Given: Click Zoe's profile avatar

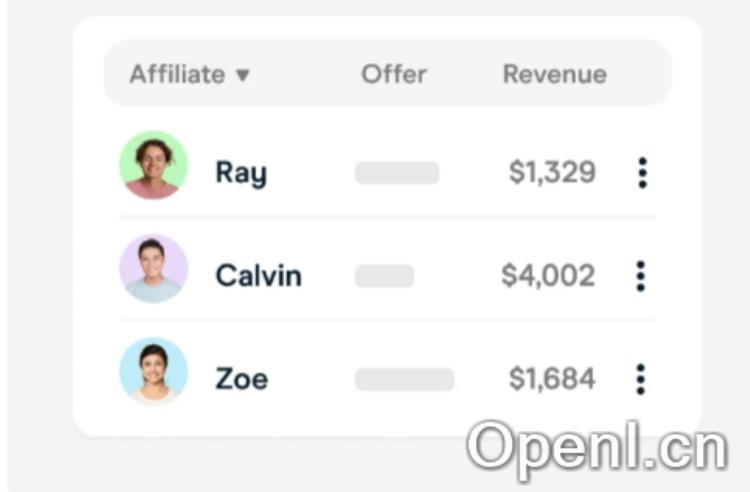Looking at the screenshot, I should [x=153, y=372].
